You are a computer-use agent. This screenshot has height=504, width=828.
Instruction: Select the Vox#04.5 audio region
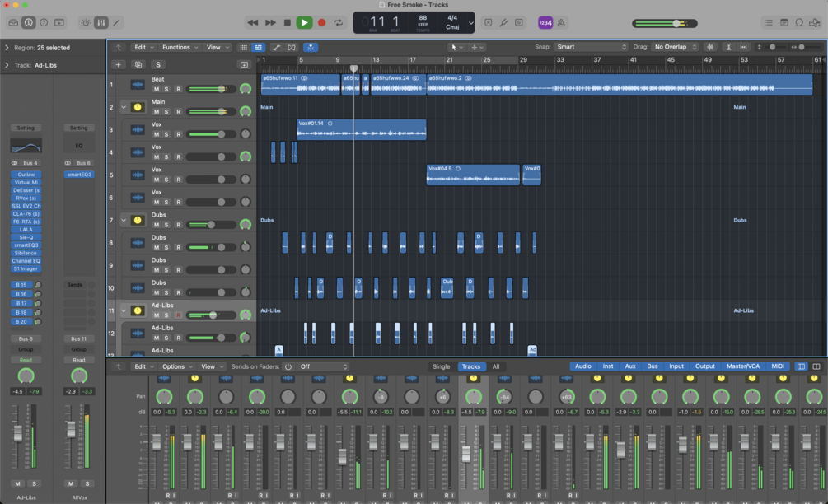pos(473,175)
